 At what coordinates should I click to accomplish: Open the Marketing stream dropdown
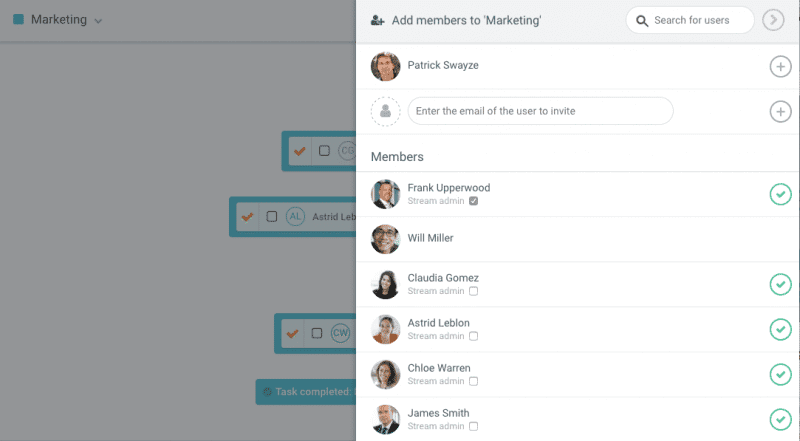[98, 21]
